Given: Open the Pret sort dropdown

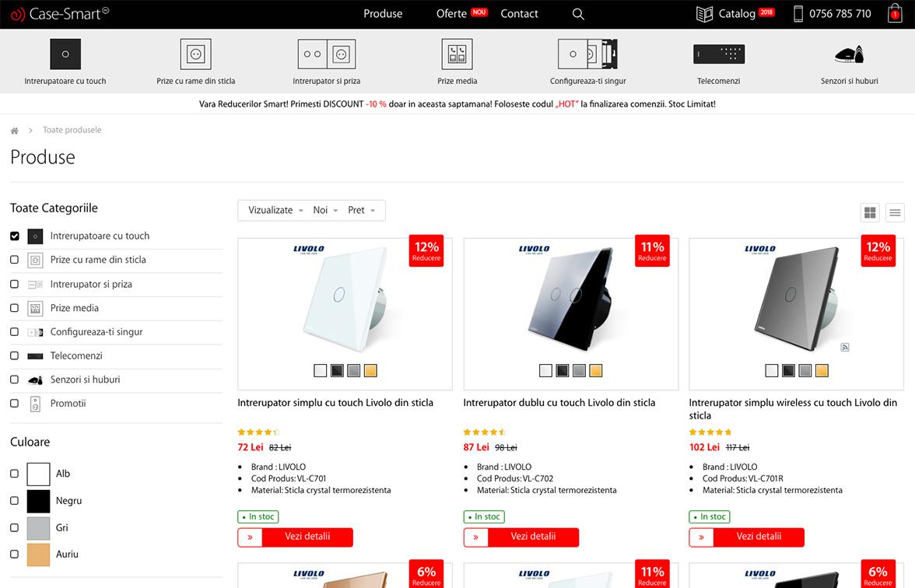Looking at the screenshot, I should click(x=361, y=210).
